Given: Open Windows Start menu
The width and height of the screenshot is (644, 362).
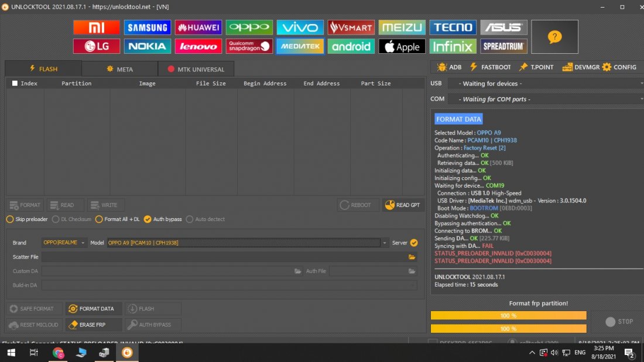Looking at the screenshot, I should (x=12, y=353).
